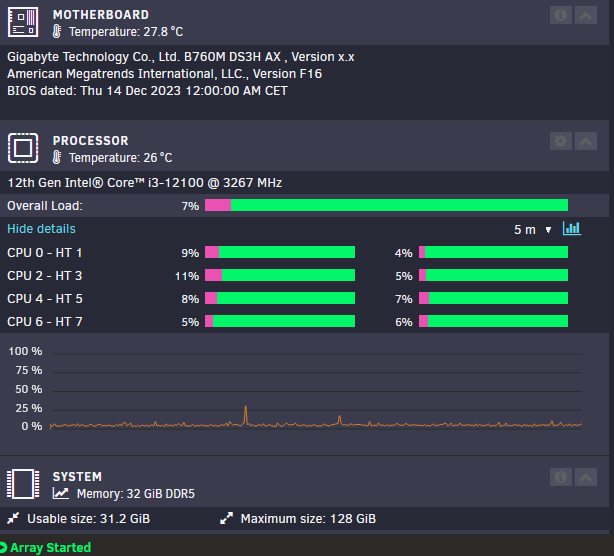Click the Usable size: 31.2 GiB text
614x556 pixels.
[x=88, y=519]
